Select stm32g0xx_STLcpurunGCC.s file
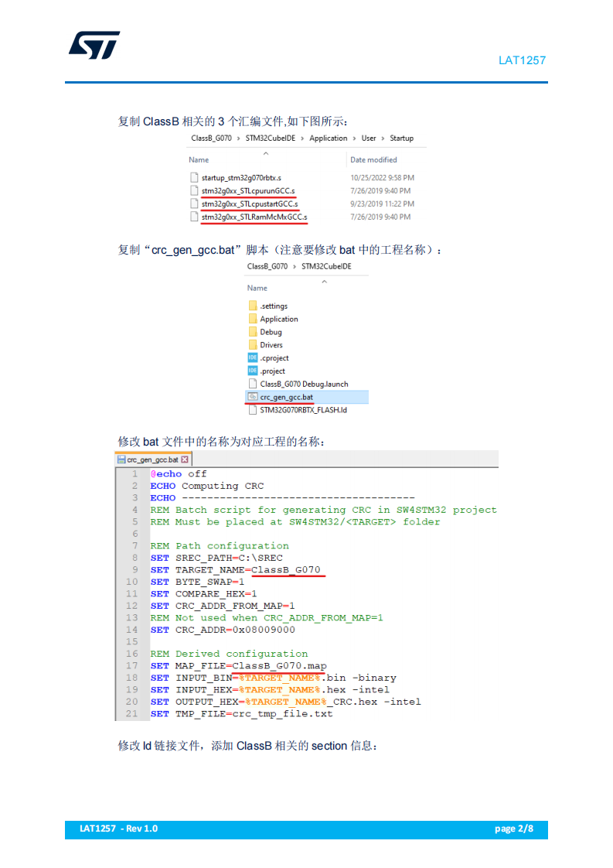The image size is (613, 868). 248,191
